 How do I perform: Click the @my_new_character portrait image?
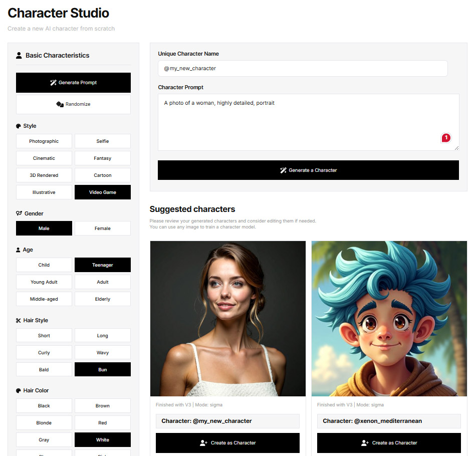click(227, 318)
